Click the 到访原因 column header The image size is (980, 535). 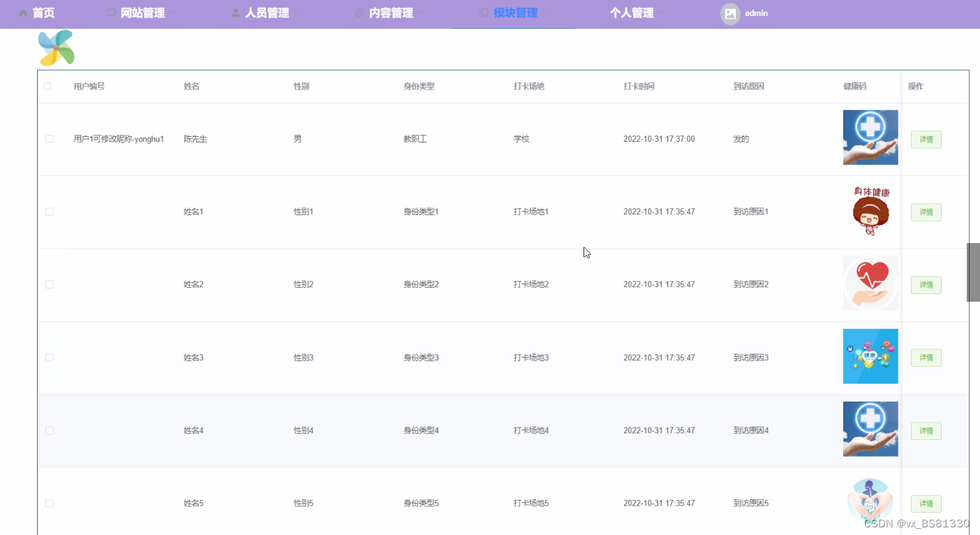(749, 87)
